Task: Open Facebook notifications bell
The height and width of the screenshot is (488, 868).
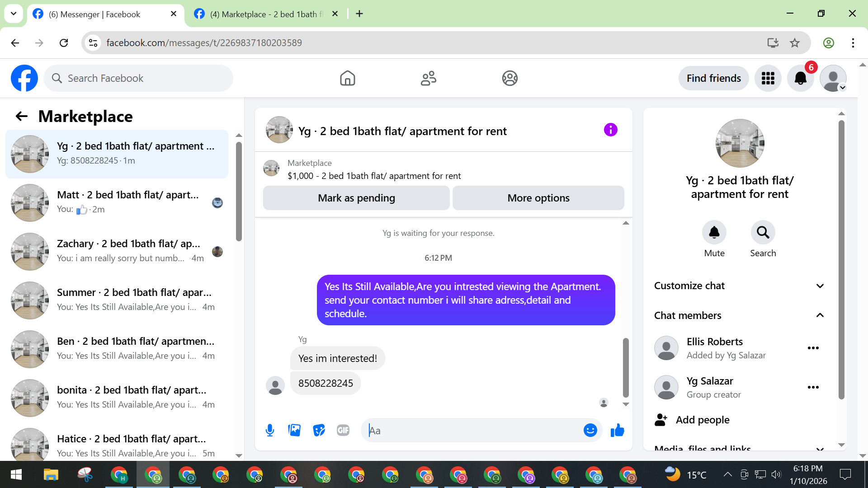Action: [800, 78]
